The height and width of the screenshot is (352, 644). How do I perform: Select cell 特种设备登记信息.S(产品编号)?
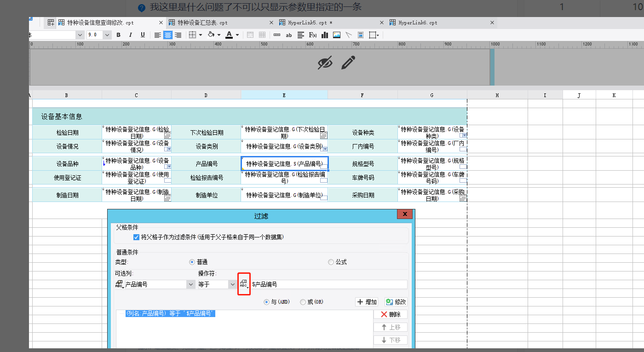284,163
